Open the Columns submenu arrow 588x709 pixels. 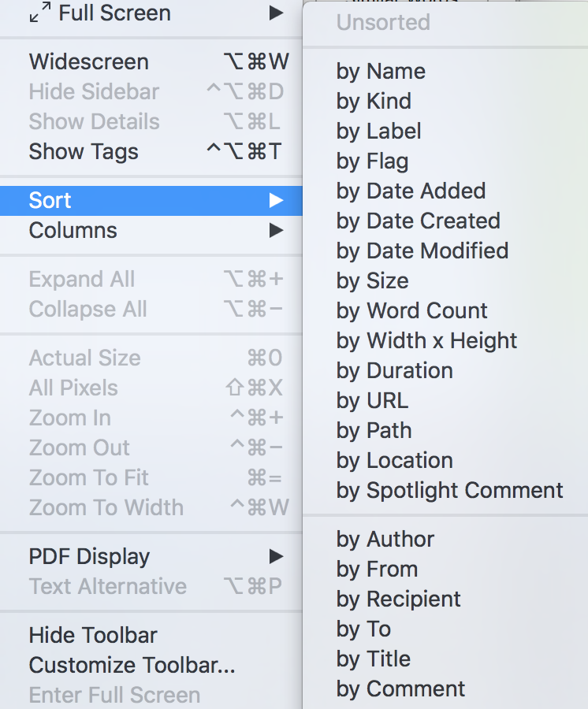point(276,230)
